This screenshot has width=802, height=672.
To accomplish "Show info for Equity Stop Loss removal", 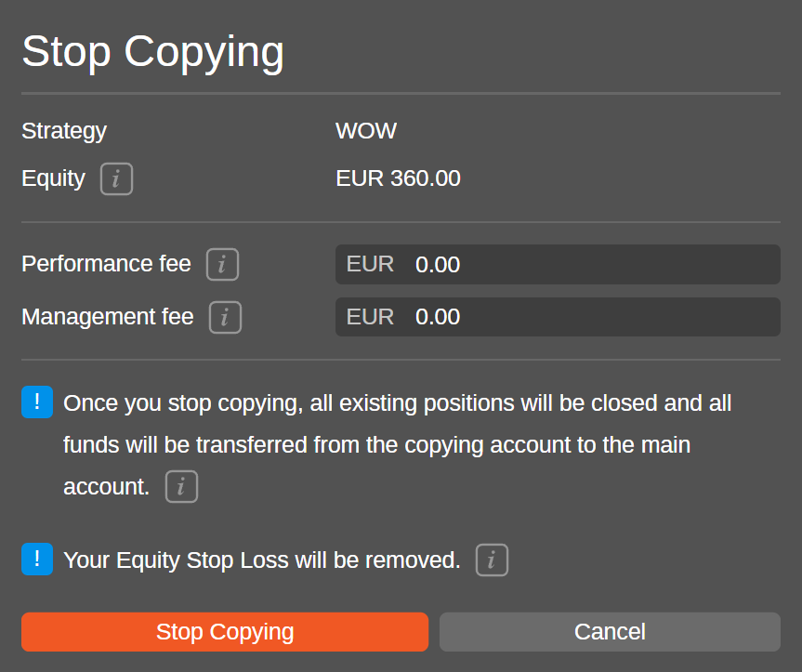I will pos(492,560).
